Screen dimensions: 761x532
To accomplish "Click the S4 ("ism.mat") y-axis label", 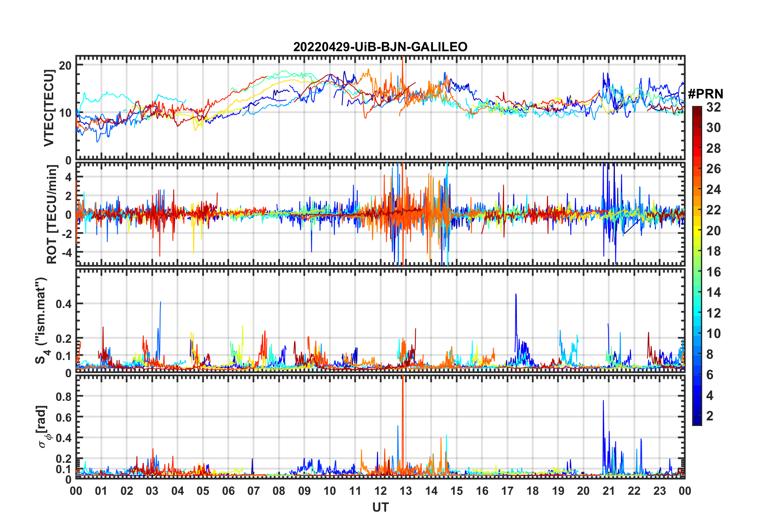I will pos(41,320).
